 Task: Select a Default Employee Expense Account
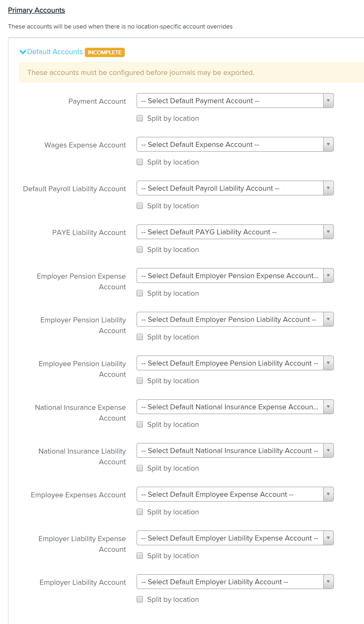coord(235,494)
